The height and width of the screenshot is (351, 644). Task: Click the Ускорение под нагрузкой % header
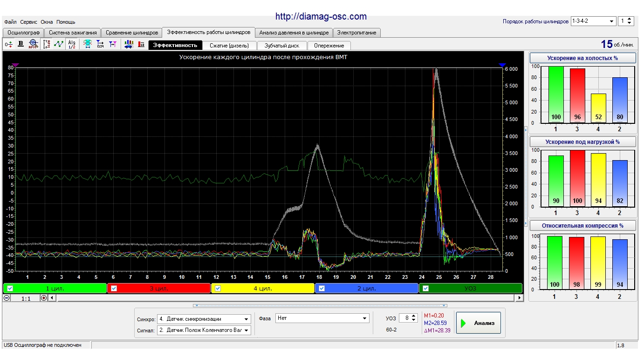click(x=582, y=142)
